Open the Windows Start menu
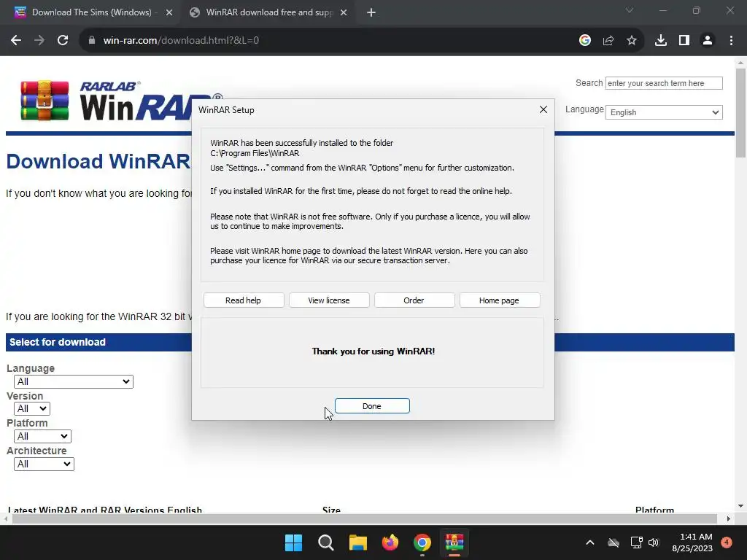747x560 pixels. (x=293, y=542)
